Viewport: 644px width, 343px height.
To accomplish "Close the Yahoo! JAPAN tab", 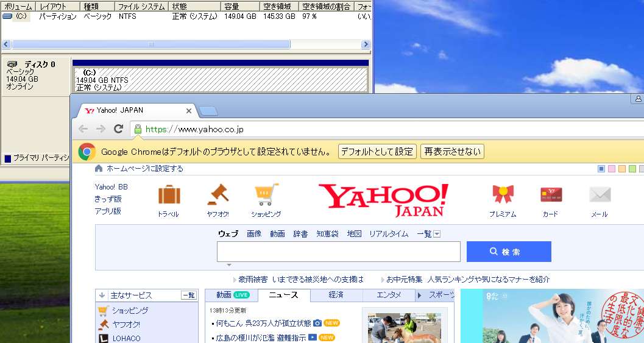I will (188, 111).
